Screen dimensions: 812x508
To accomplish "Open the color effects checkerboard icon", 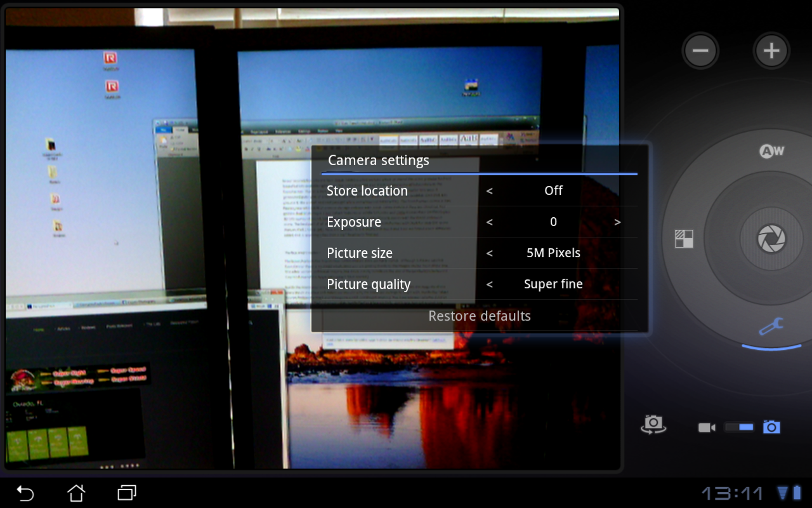I will coord(684,239).
